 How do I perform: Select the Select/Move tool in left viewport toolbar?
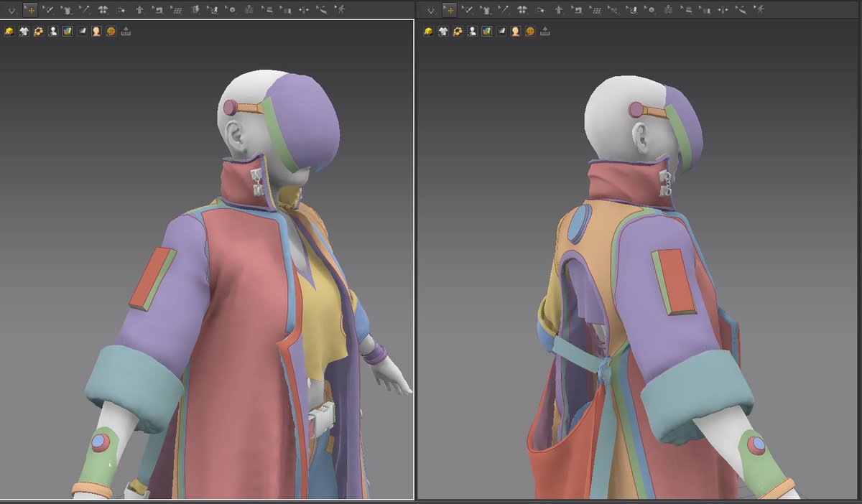coord(30,10)
